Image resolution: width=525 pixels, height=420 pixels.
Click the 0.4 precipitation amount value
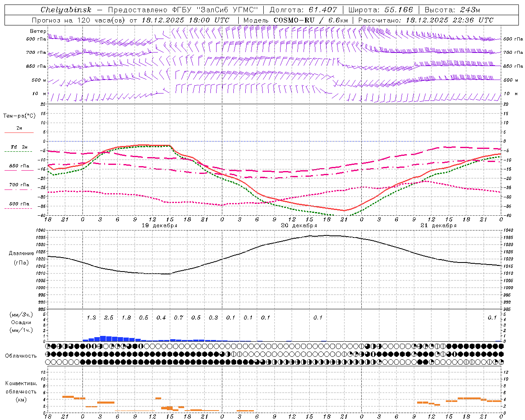(x=161, y=318)
